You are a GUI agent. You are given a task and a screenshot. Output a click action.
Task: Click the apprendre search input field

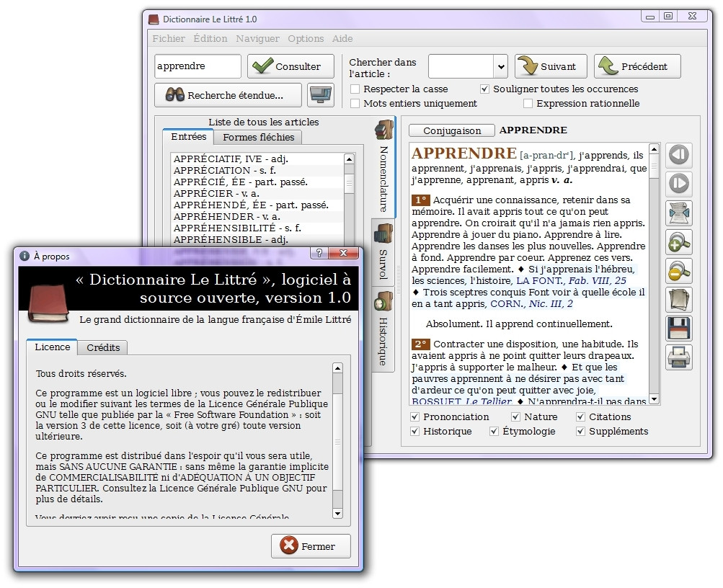point(198,66)
